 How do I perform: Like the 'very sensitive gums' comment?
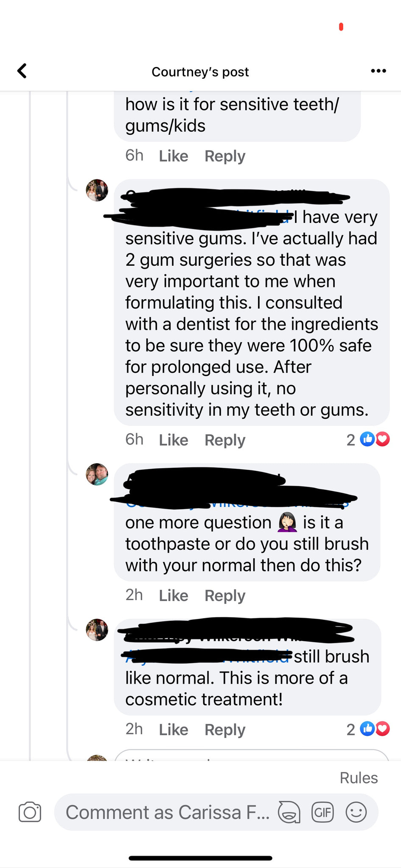click(173, 440)
